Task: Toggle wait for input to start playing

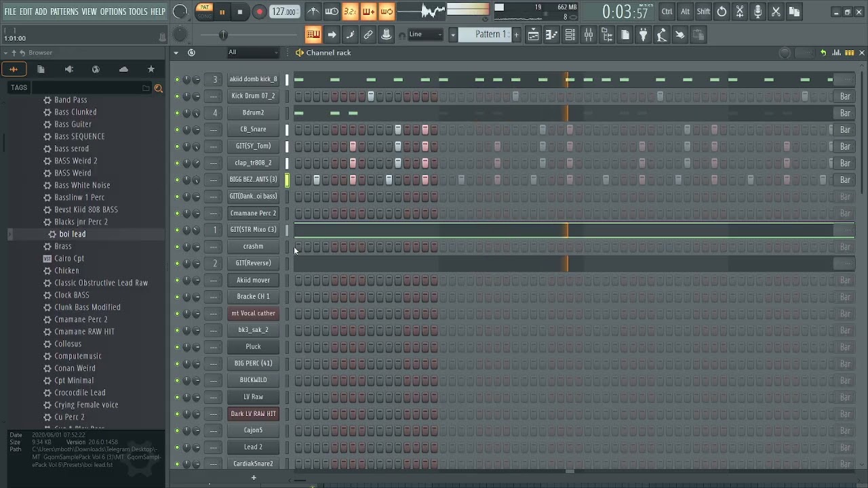Action: 332,12
